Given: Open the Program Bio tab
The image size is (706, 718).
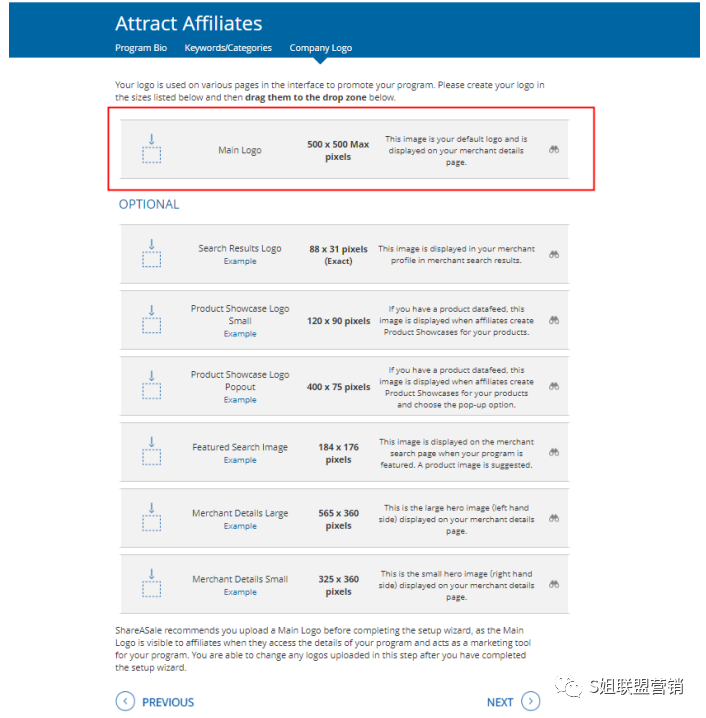Looking at the screenshot, I should pos(141,48).
